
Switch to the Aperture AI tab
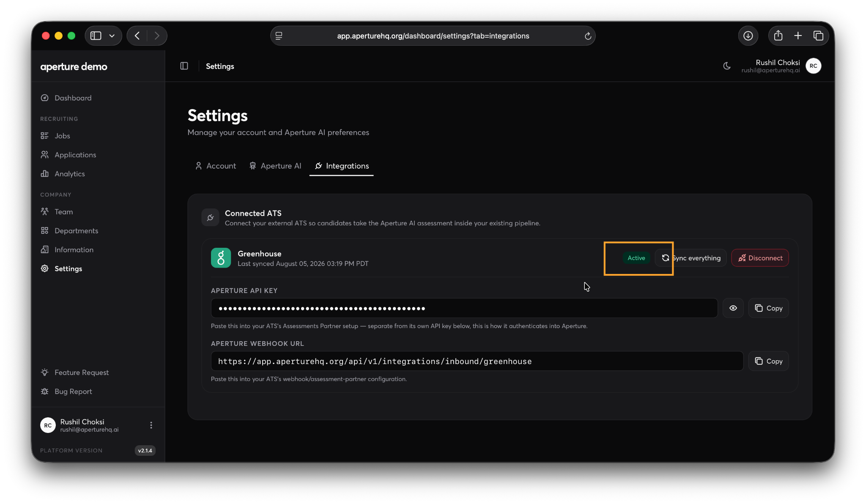(x=275, y=166)
